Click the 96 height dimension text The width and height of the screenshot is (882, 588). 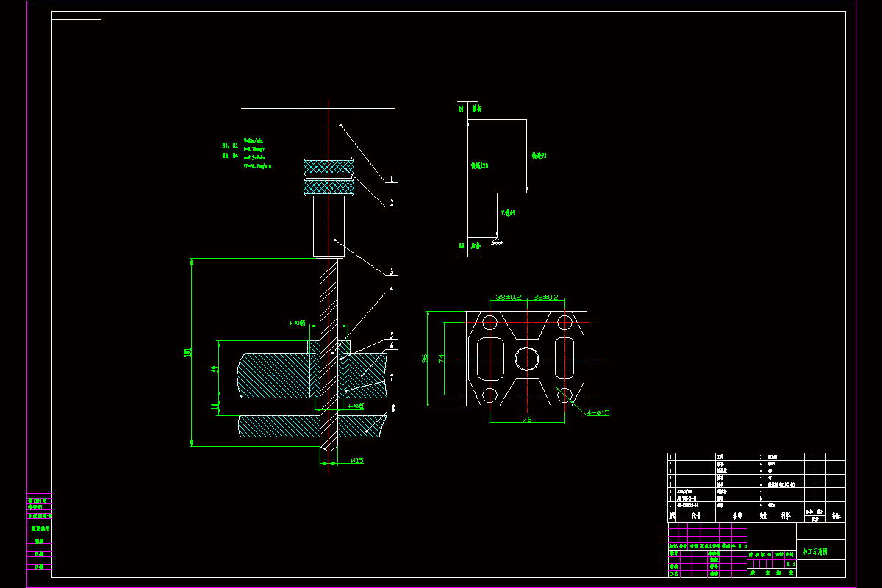pos(424,359)
